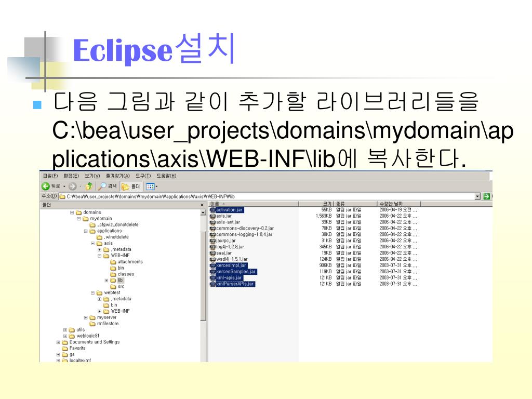
Task: Click the saaj.jar file icon
Action: 212,253
